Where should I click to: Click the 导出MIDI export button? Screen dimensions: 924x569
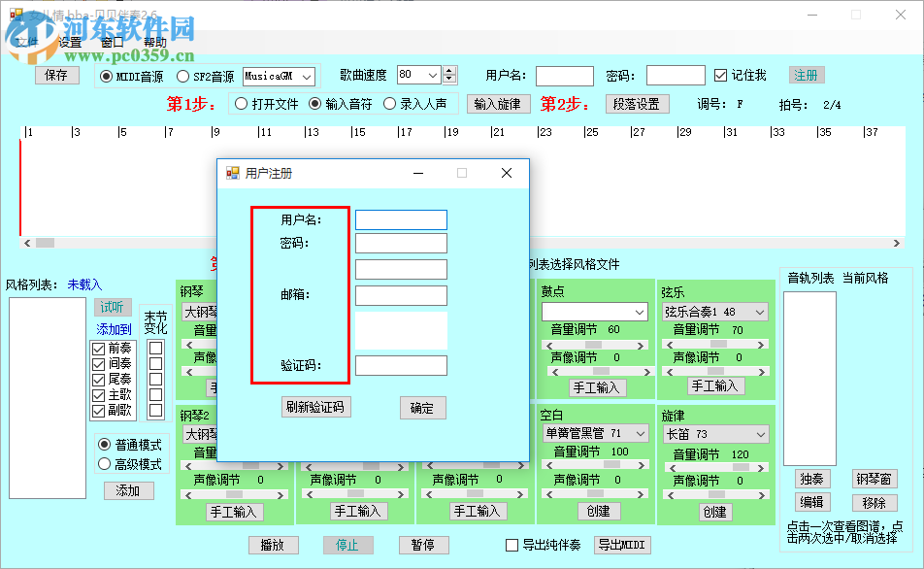pos(621,546)
